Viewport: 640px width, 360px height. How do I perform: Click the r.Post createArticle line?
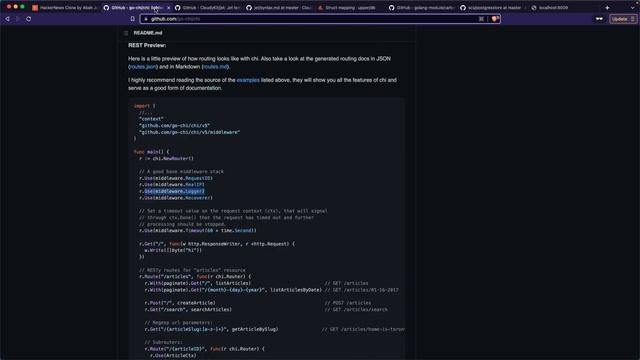(x=180, y=303)
